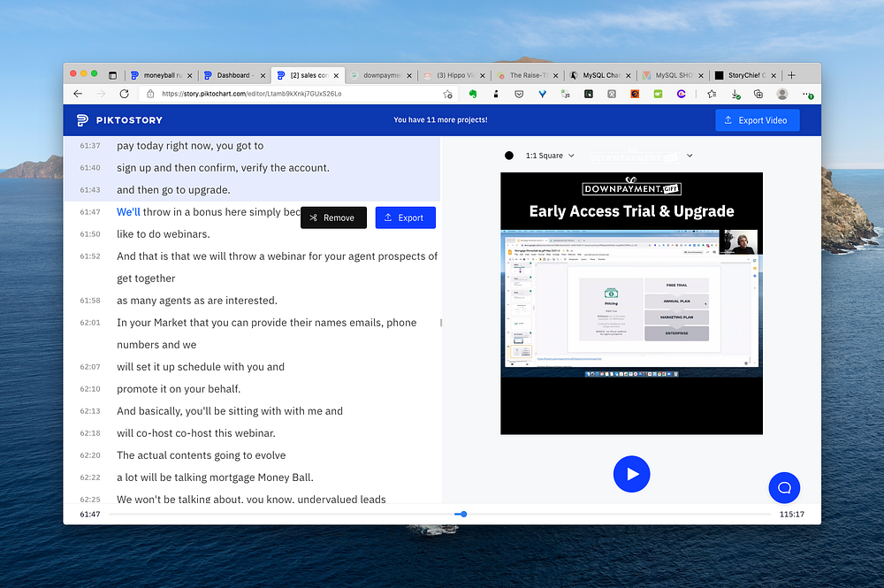This screenshot has height=588, width=884.
Task: Click the site lock icon in address bar
Action: 150,94
